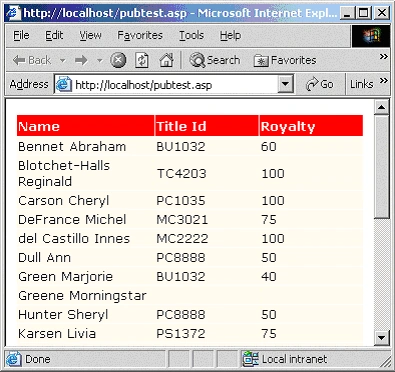Click the status bar page icon
The width and height of the screenshot is (395, 372).
(14, 359)
